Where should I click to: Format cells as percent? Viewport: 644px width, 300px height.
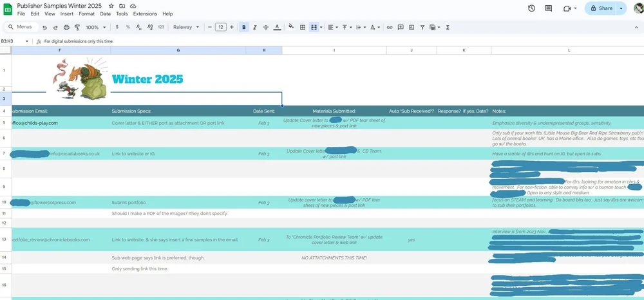pyautogui.click(x=128, y=27)
